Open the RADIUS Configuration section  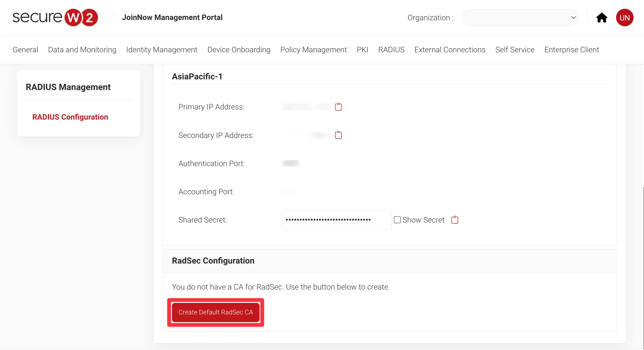click(70, 117)
